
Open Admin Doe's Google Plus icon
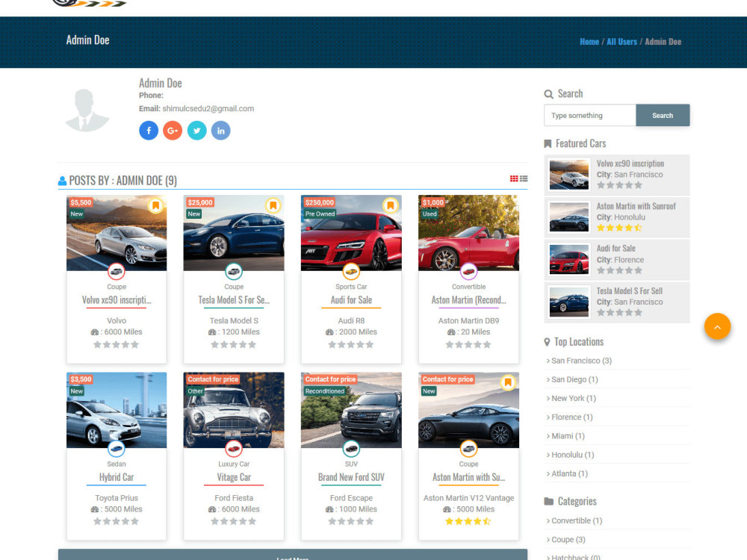pyautogui.click(x=173, y=131)
